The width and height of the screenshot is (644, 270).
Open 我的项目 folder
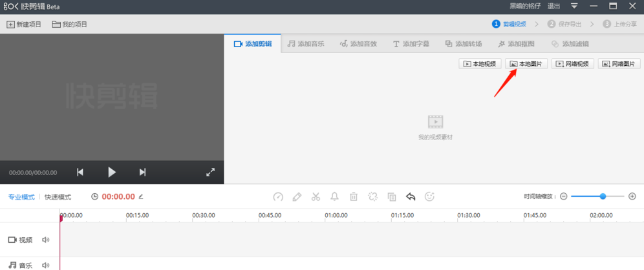69,24
